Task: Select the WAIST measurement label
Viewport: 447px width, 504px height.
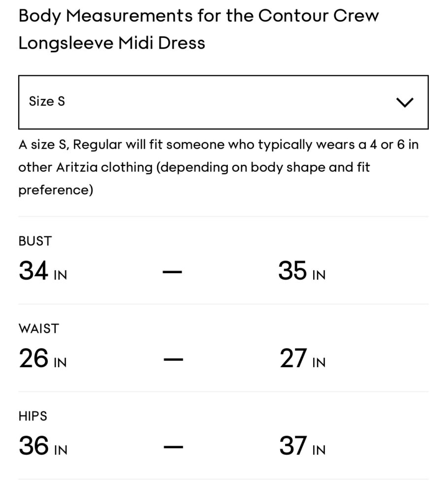Action: tap(38, 329)
